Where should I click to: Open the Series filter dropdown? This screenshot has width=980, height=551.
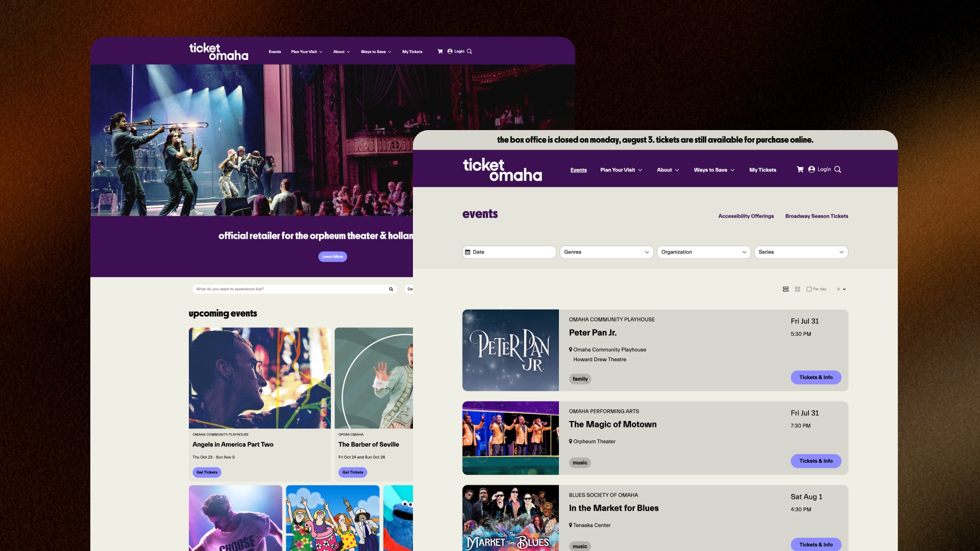click(x=801, y=252)
